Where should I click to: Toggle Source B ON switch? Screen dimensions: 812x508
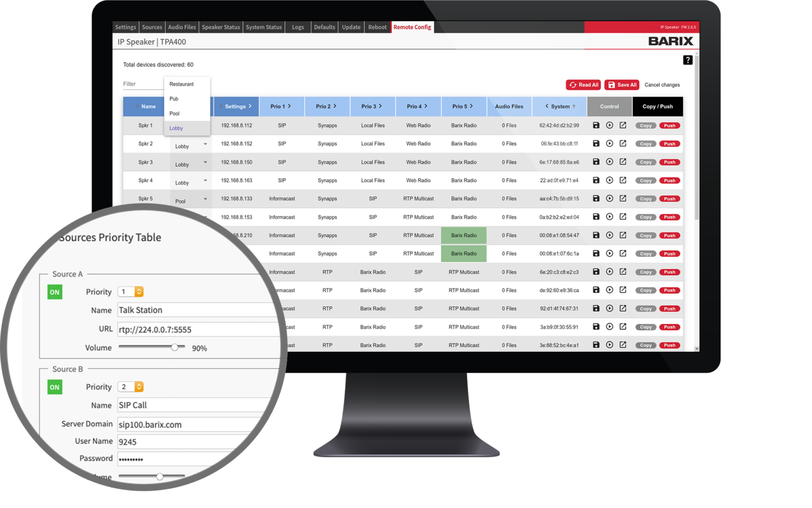pos(54,387)
